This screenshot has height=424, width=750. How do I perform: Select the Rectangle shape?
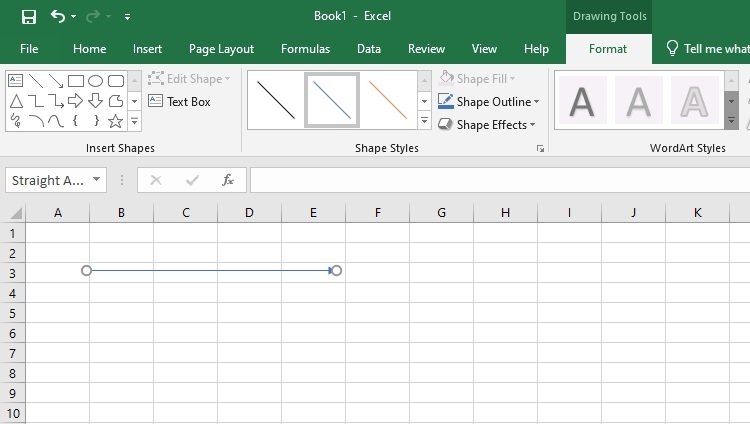[76, 80]
